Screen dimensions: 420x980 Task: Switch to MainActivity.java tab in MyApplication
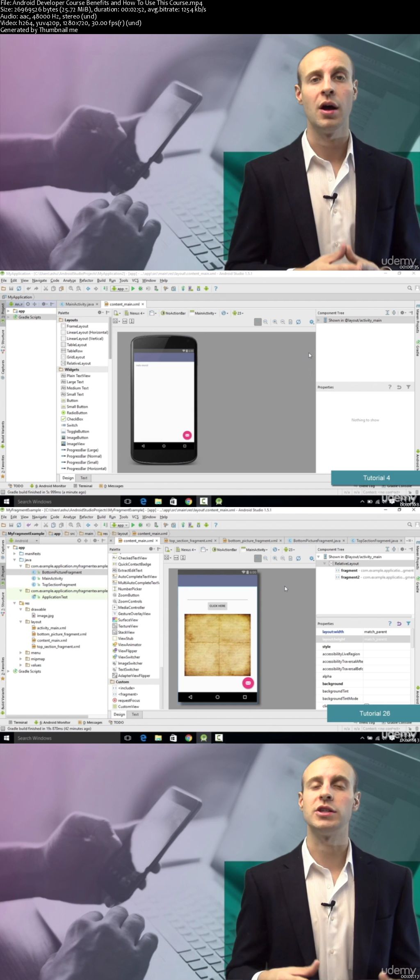[x=79, y=304]
